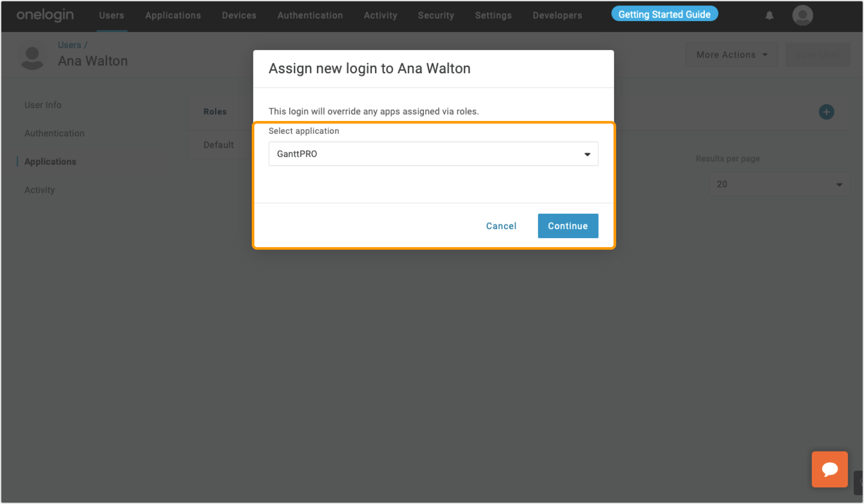This screenshot has height=504, width=864.
Task: Open the Developers menu in the top navigation
Action: [x=557, y=16]
